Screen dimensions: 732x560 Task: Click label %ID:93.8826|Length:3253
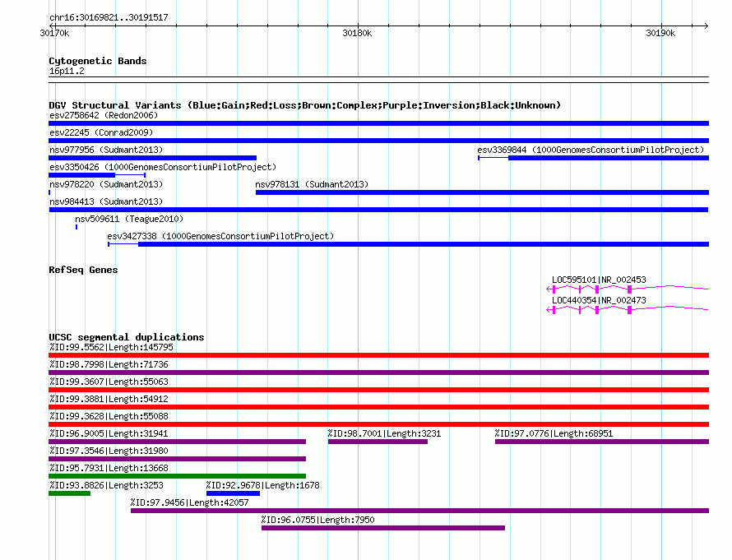[106, 485]
